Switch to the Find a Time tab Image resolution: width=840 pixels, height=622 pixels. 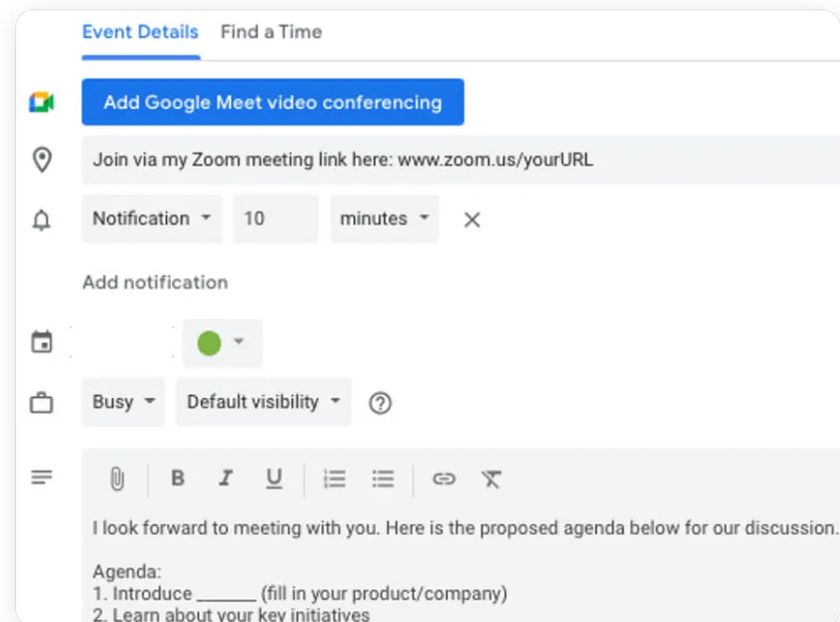click(271, 32)
